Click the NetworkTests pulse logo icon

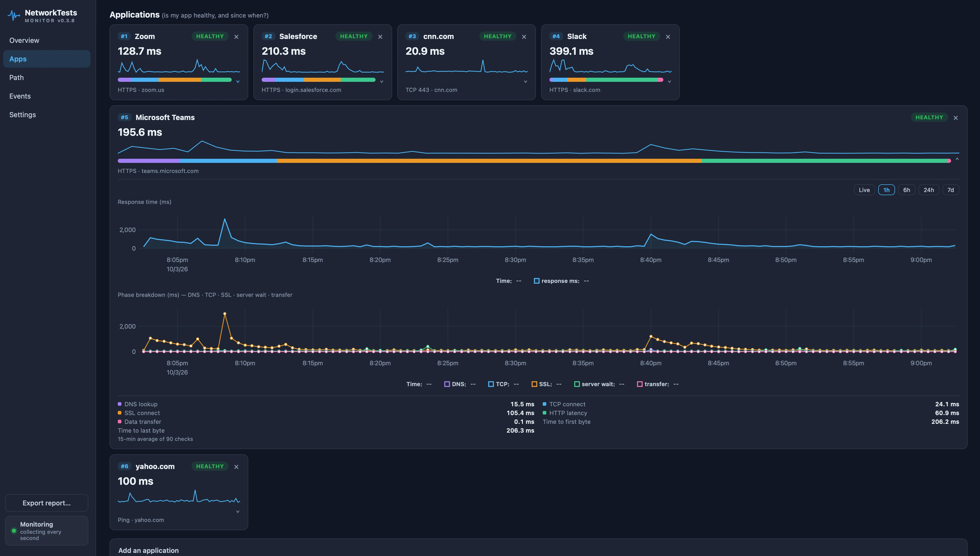14,16
